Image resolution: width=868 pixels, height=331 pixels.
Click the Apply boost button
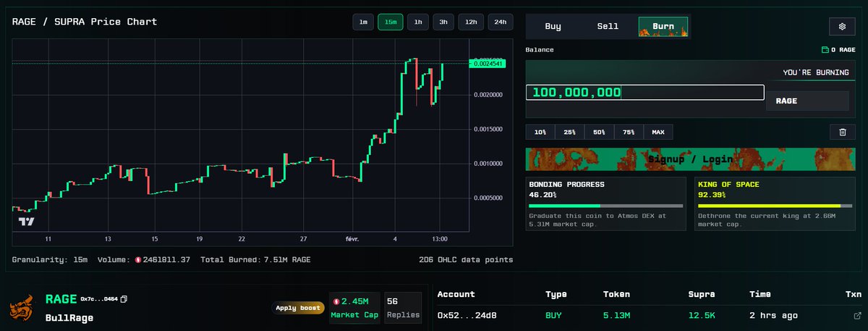297,308
